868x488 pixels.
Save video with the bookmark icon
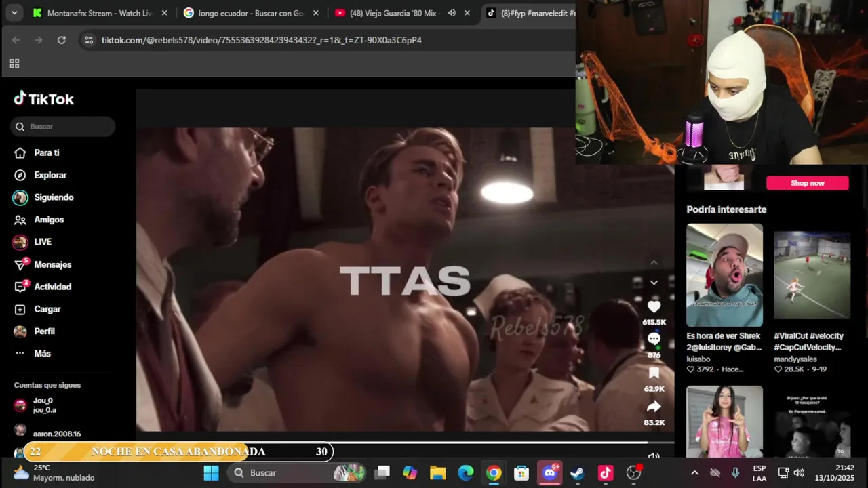pos(654,373)
